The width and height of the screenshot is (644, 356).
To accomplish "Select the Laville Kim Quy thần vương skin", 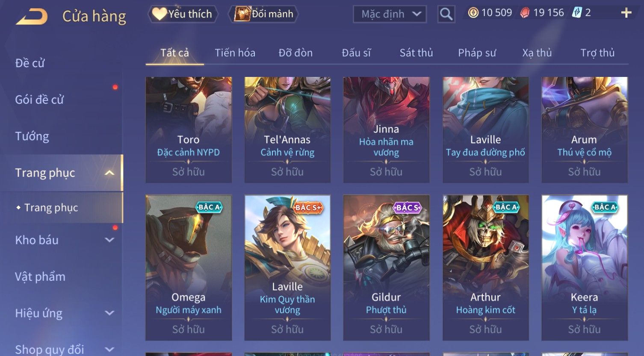I will 287,268.
